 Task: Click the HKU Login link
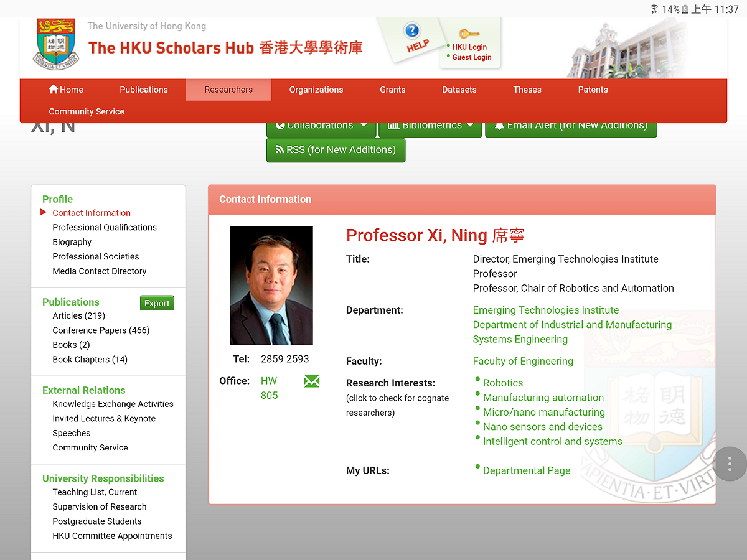pyautogui.click(x=469, y=47)
